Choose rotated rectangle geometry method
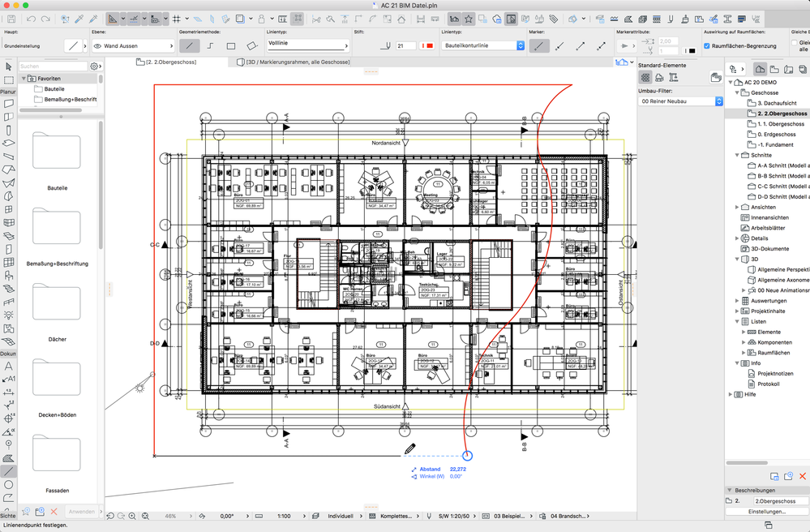Screen dimensions: 810x532 pos(251,46)
